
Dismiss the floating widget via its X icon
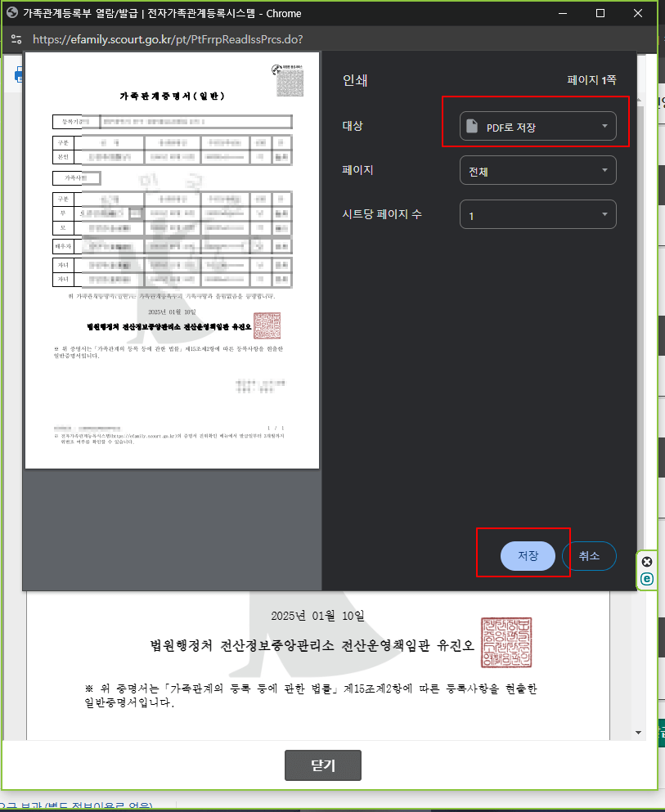[x=646, y=560]
